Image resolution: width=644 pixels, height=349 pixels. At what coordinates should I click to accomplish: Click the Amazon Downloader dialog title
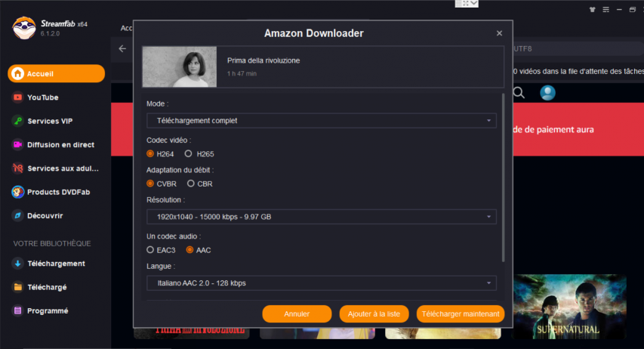314,33
